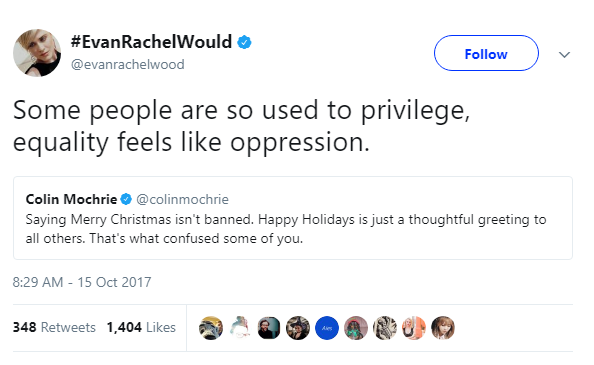Click the sixth liker avatar with green top
594x365 pixels.
click(356, 328)
